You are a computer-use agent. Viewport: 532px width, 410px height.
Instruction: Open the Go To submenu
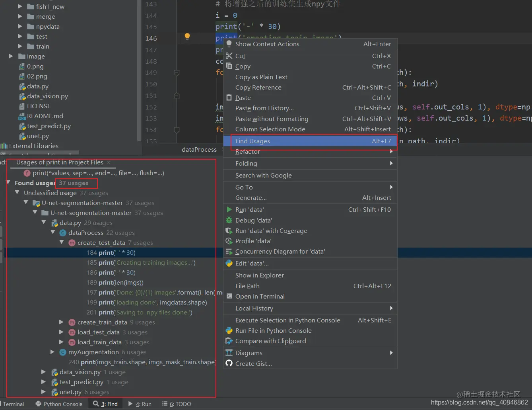pyautogui.click(x=310, y=187)
